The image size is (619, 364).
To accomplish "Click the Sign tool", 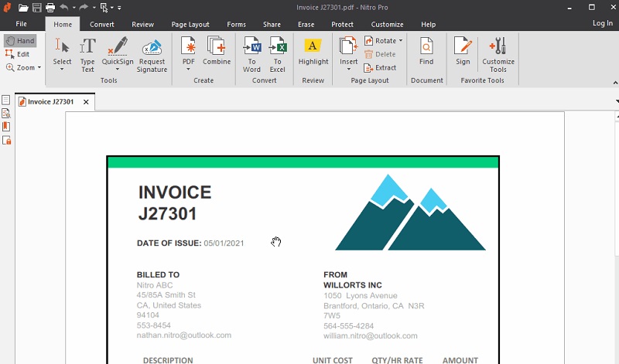I will [463, 50].
